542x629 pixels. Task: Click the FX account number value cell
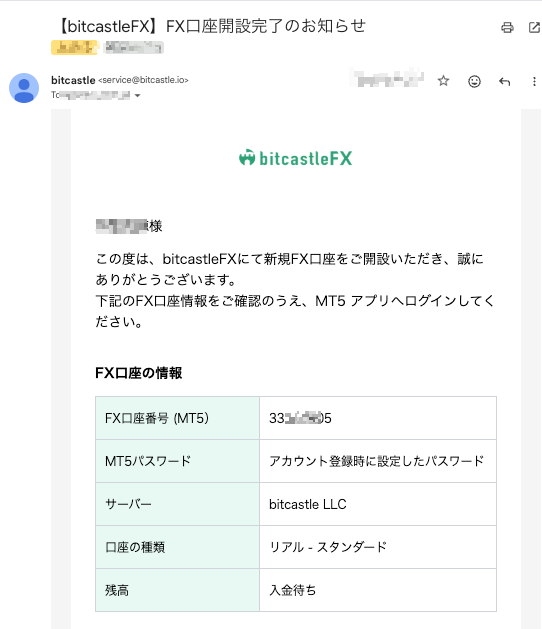click(x=378, y=418)
